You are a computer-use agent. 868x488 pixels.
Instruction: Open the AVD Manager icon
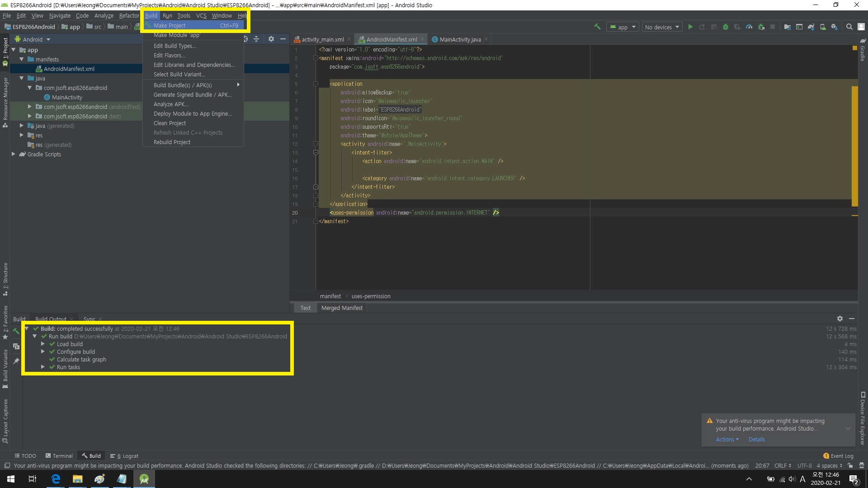[x=823, y=27]
